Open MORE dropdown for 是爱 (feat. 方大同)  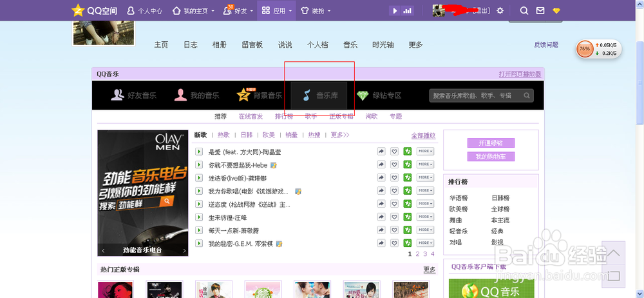(x=426, y=152)
